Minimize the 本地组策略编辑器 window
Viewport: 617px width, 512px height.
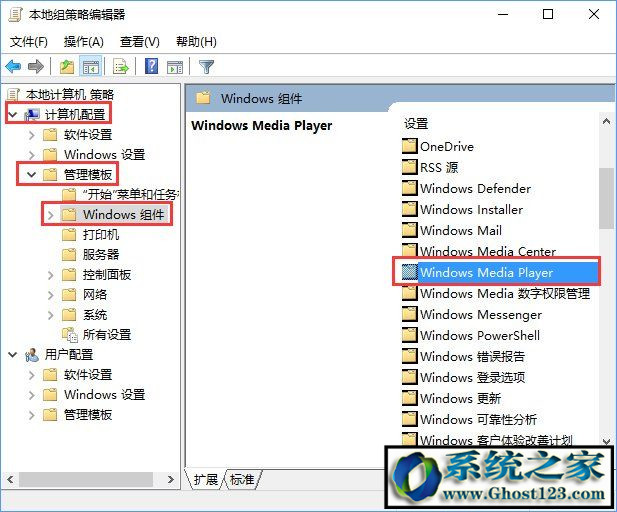click(503, 15)
